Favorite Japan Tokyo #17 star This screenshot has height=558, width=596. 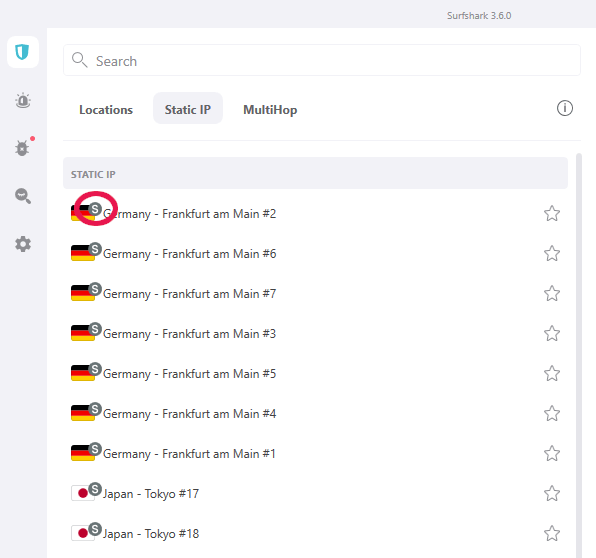pyautogui.click(x=552, y=493)
